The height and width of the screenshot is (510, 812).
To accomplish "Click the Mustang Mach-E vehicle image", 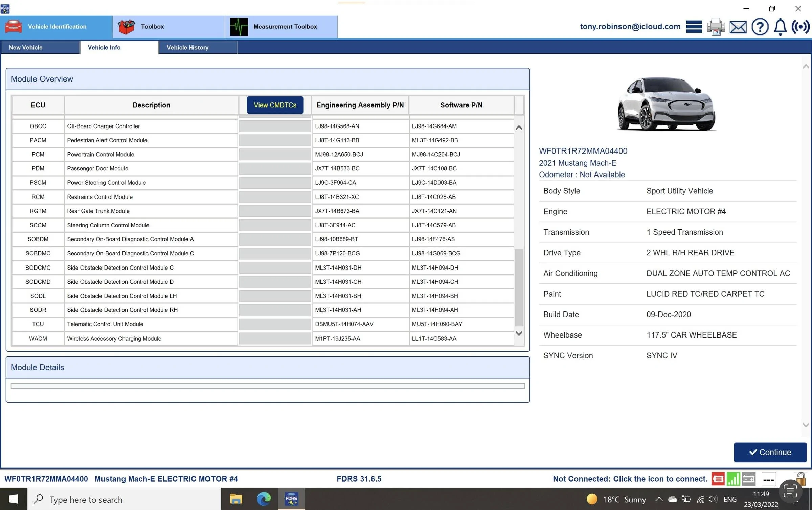I will 667,104.
